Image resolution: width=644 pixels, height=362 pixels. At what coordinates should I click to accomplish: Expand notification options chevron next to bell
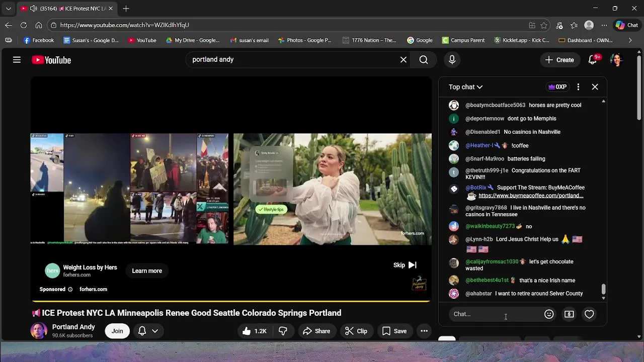tap(155, 331)
